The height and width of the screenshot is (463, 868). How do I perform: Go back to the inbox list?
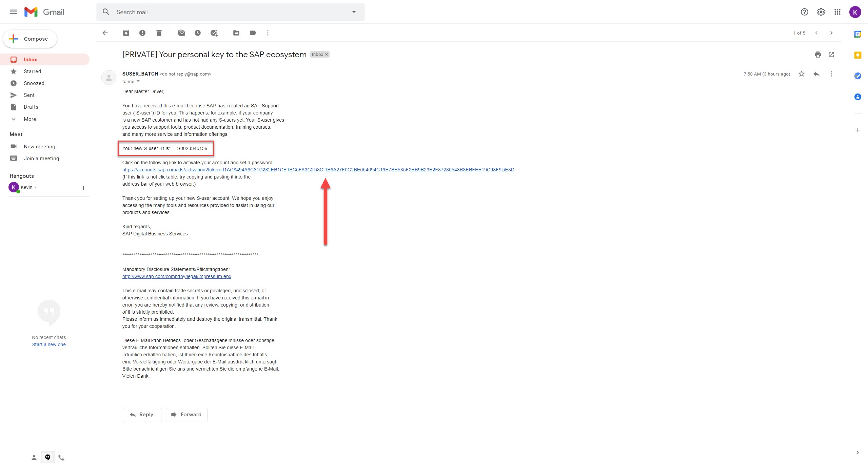(x=105, y=33)
